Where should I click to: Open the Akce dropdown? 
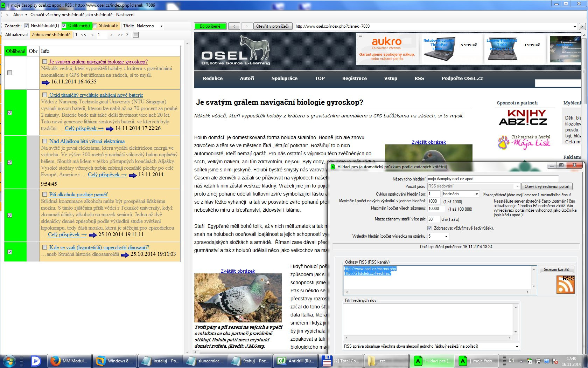pyautogui.click(x=20, y=15)
